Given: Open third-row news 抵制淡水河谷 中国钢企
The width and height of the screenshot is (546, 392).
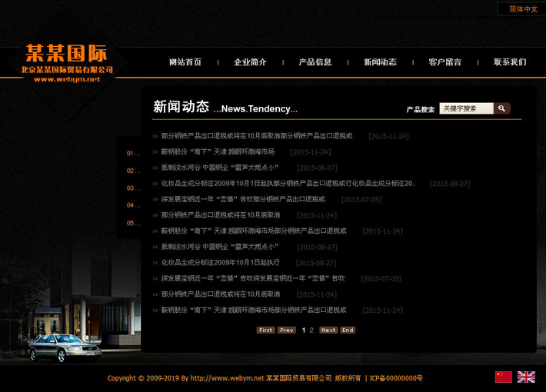Looking at the screenshot, I should pyautogui.click(x=220, y=168).
